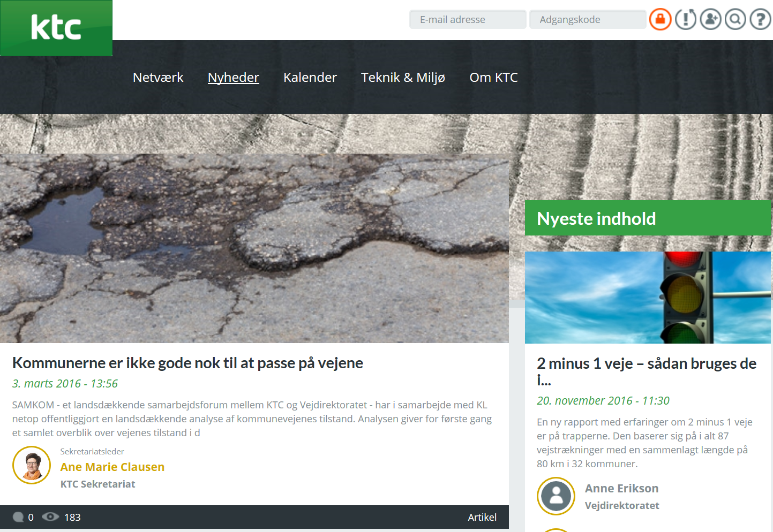Click the comment bubble icon in article footer
Screen dimensions: 773x532
(x=18, y=517)
